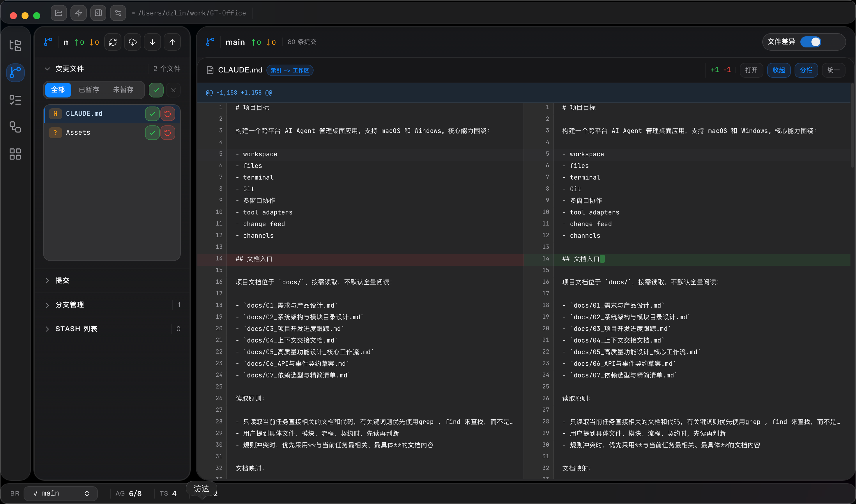Stage all changes with the green checkmark
This screenshot has width=856, height=504.
156,90
